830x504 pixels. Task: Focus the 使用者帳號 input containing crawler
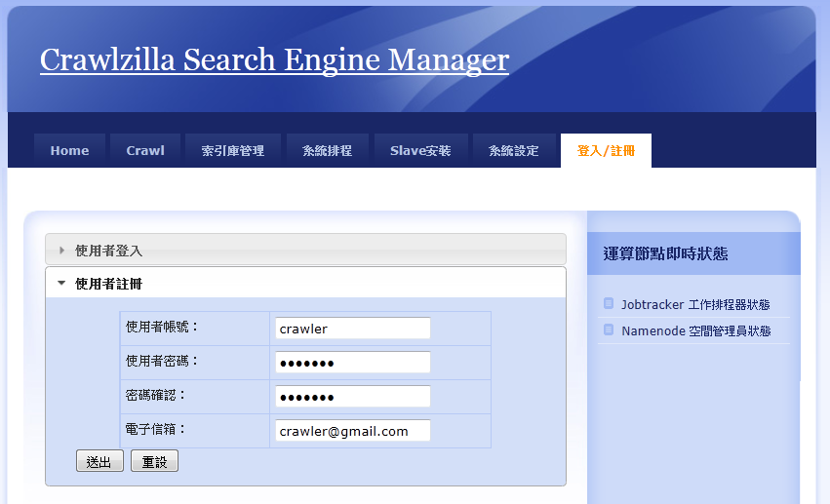point(352,329)
